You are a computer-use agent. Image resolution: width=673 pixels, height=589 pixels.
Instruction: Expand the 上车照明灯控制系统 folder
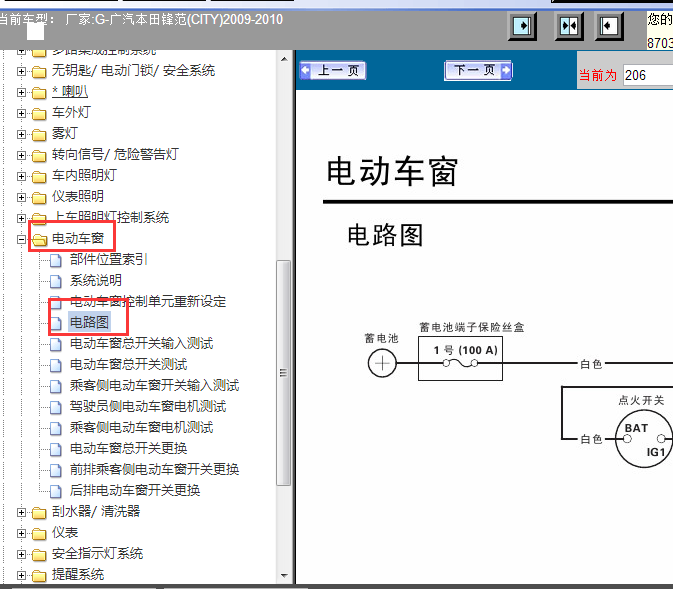tap(21, 219)
